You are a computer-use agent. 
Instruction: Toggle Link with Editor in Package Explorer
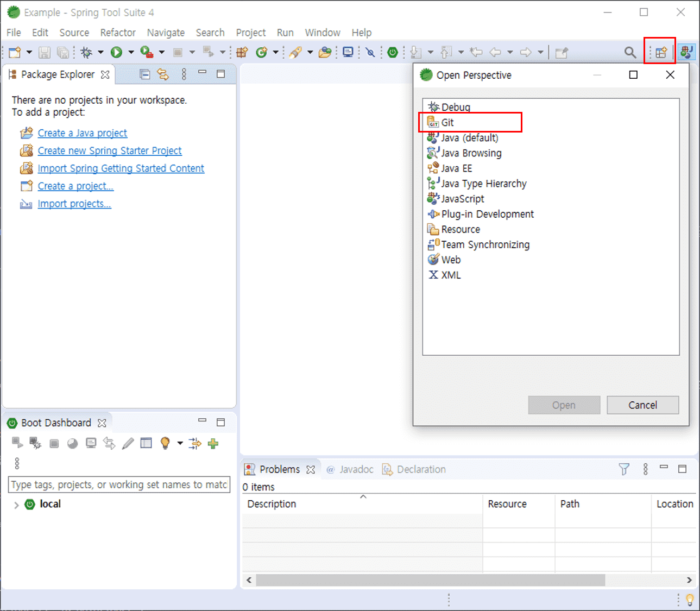(x=163, y=74)
